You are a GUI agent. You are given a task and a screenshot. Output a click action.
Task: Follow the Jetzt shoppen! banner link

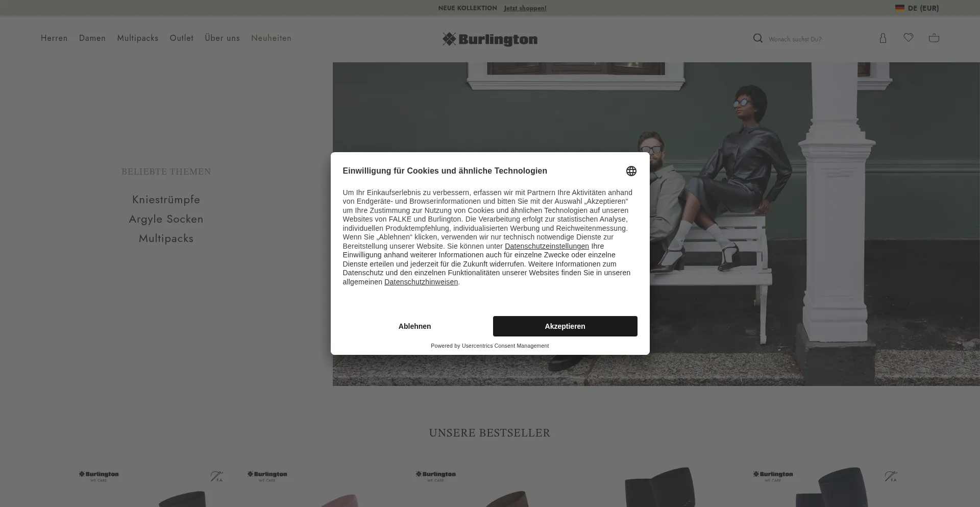pos(525,8)
